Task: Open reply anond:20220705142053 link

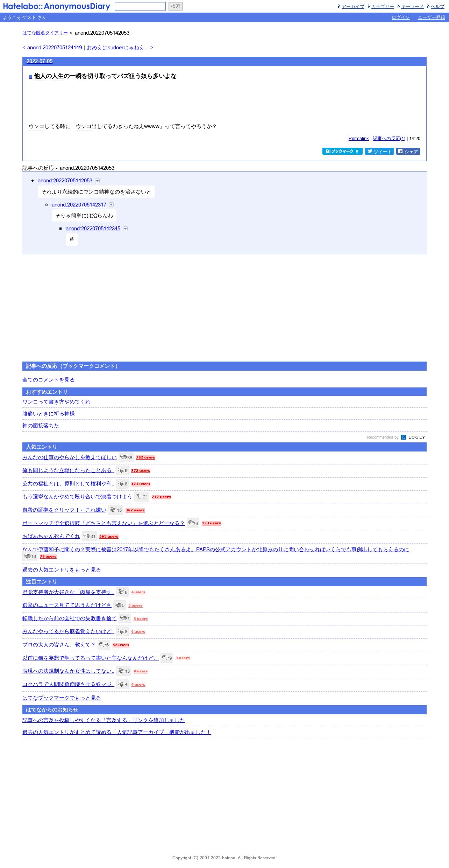Action: click(x=65, y=181)
